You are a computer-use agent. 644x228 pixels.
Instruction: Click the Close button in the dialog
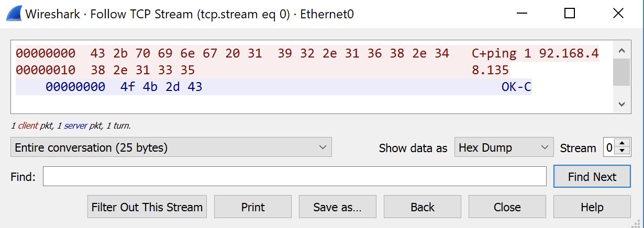(x=507, y=207)
